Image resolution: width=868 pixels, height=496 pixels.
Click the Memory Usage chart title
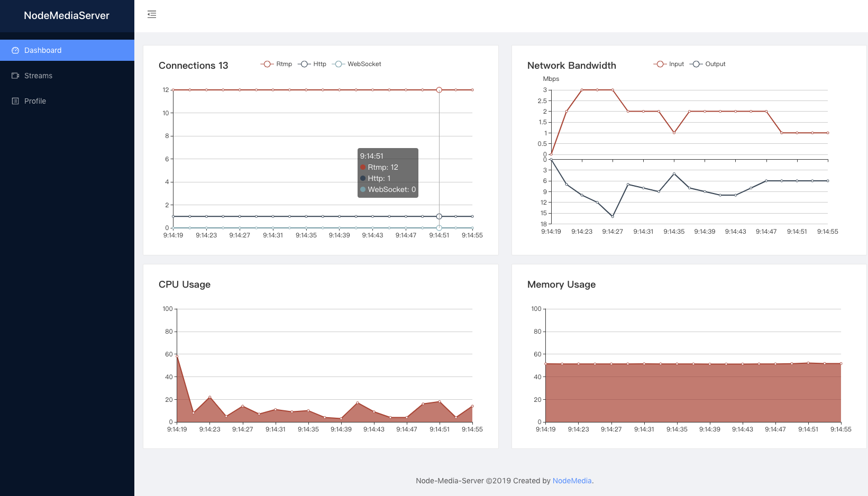tap(561, 284)
